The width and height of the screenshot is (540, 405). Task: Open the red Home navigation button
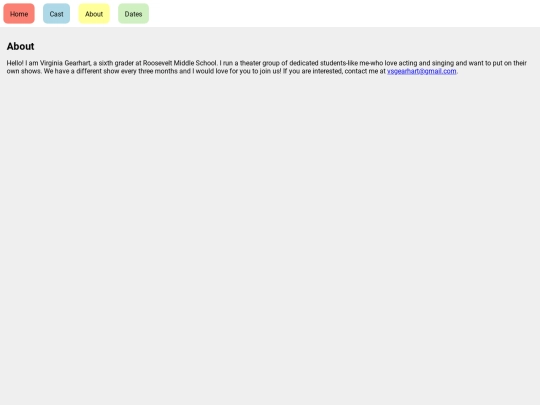19,14
